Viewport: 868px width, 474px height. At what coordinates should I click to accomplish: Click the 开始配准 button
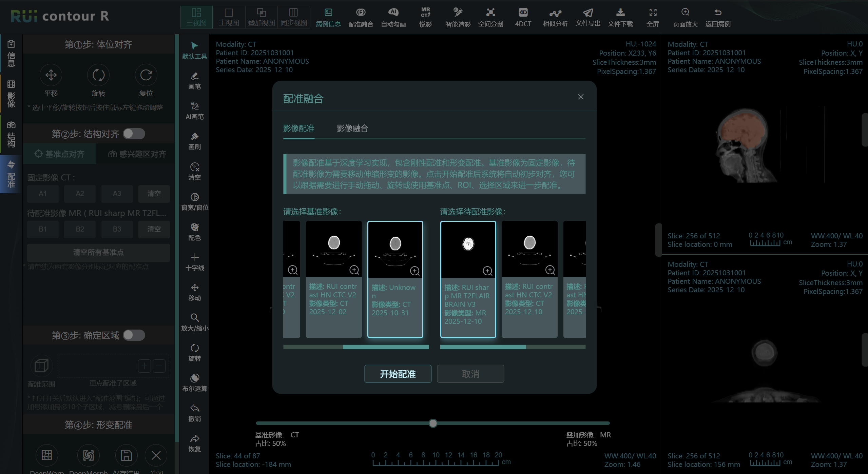398,374
